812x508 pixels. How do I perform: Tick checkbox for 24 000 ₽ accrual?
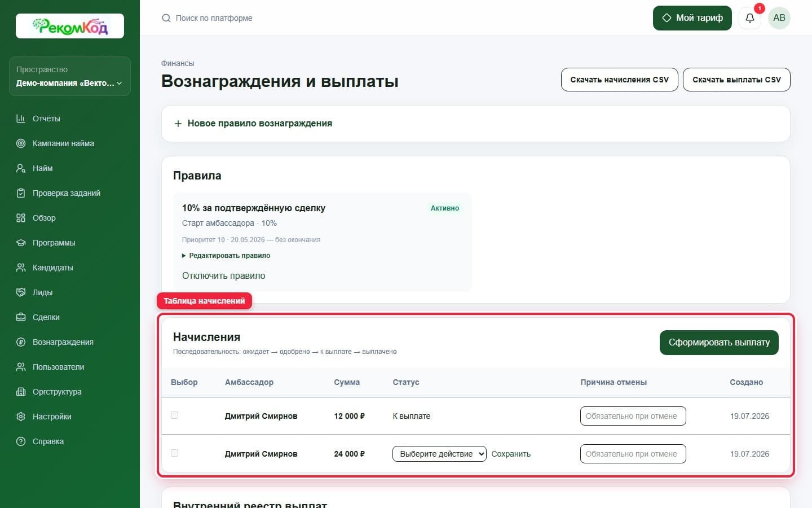click(175, 453)
